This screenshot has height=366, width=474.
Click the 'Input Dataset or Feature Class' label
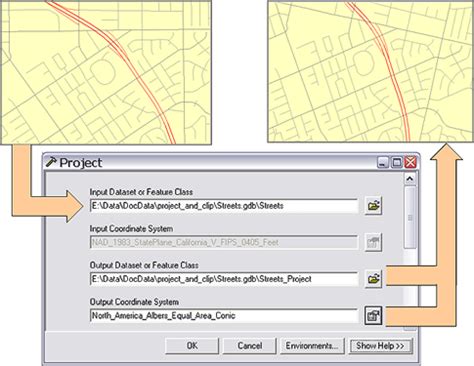coord(141,192)
